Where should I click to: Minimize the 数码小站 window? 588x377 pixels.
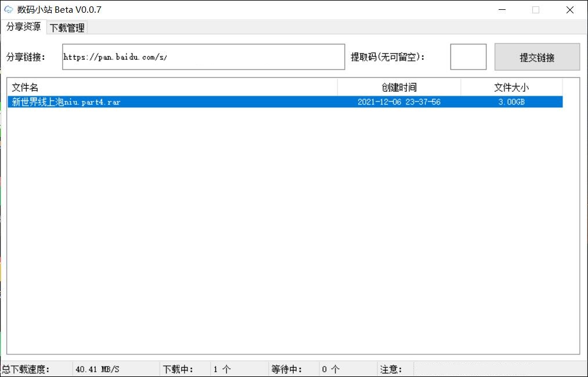tap(502, 10)
